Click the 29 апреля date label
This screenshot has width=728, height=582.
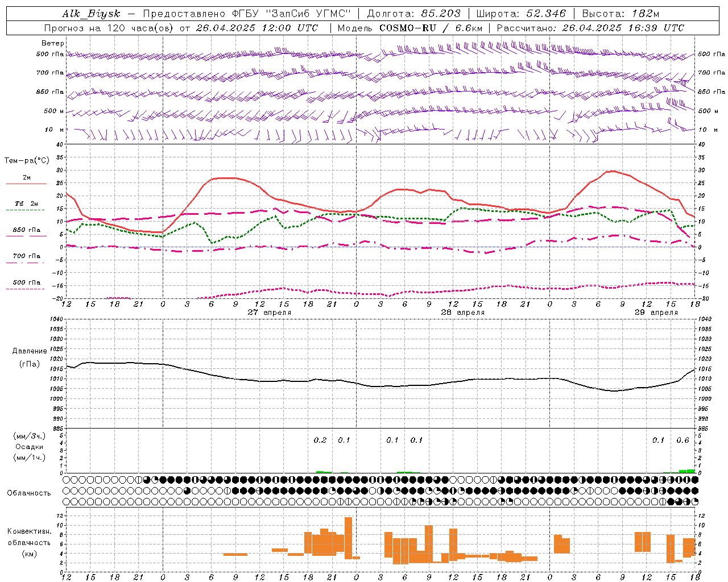(x=656, y=313)
